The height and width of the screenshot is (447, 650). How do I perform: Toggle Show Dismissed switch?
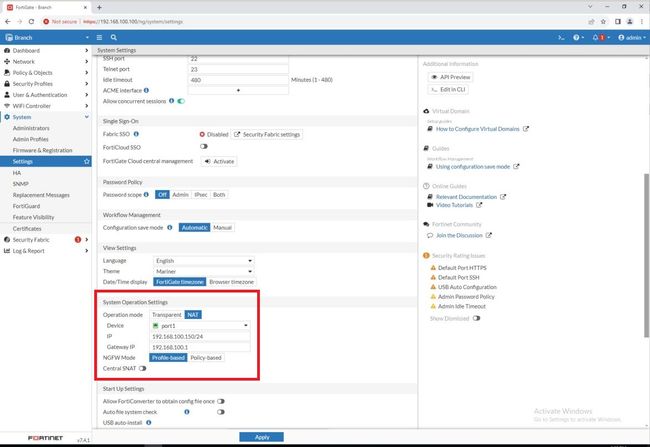476,318
